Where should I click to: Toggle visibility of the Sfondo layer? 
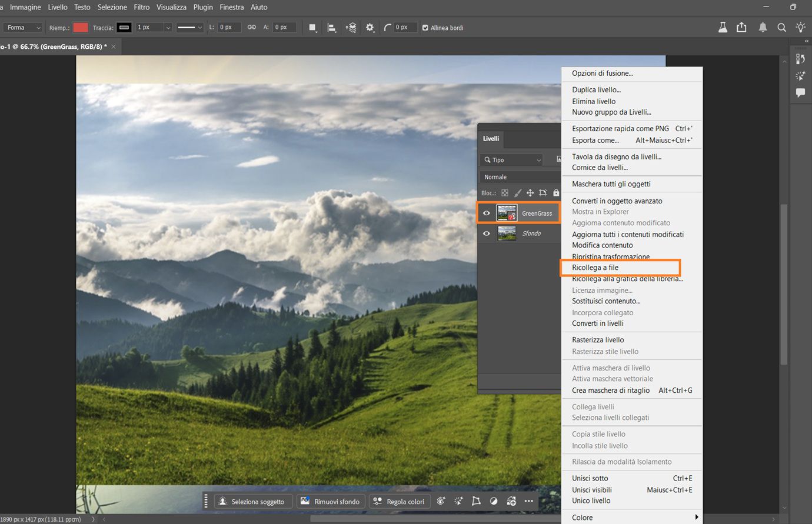(487, 233)
